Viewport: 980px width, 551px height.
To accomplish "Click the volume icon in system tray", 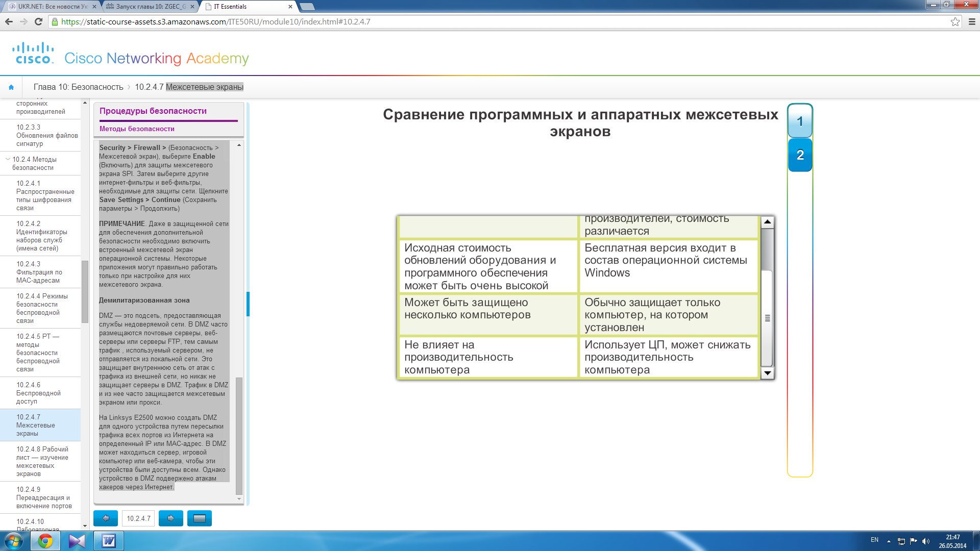I will (x=926, y=541).
